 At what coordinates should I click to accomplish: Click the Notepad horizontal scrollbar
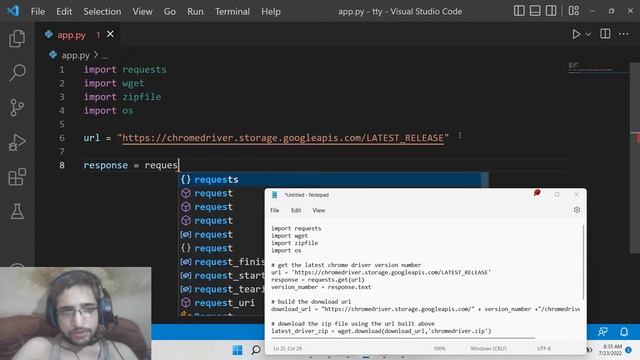[403, 338]
